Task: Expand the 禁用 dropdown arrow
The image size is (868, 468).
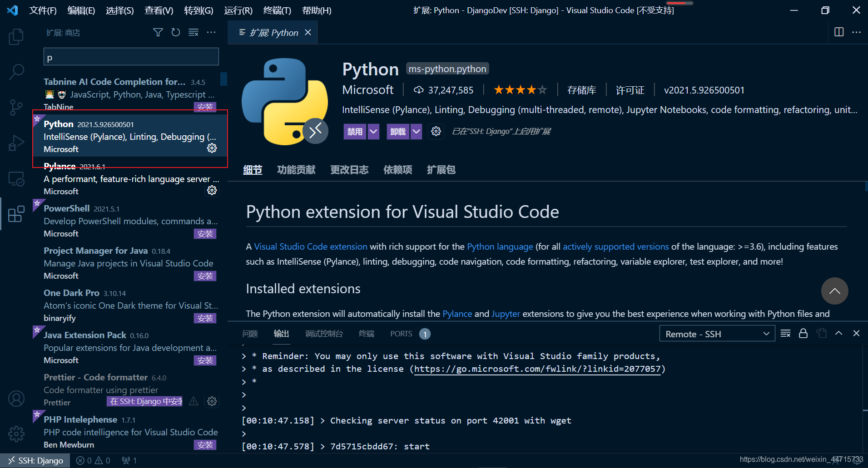Action: [x=373, y=132]
